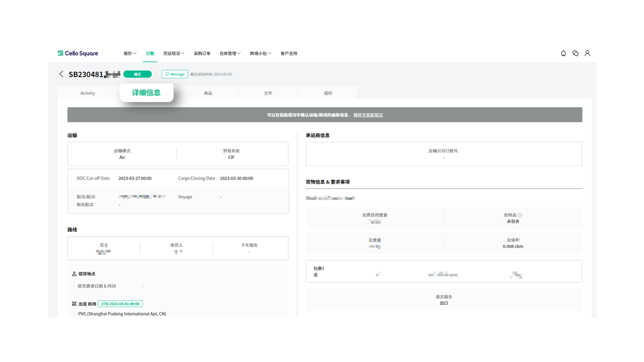
Task: Click the green 确定 status badge
Action: pos(137,74)
